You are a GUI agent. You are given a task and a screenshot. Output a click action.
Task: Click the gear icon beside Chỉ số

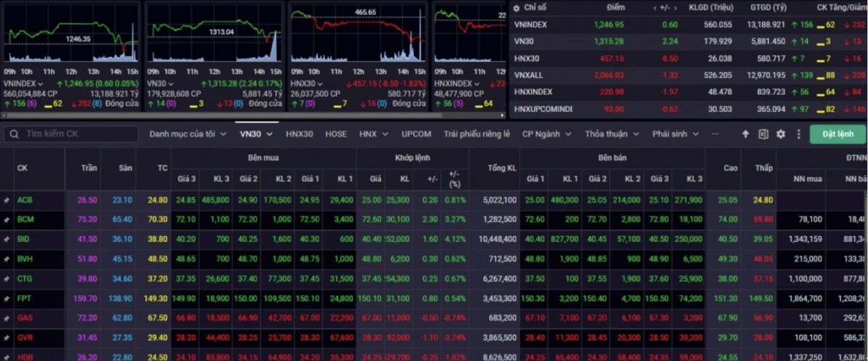(516, 8)
